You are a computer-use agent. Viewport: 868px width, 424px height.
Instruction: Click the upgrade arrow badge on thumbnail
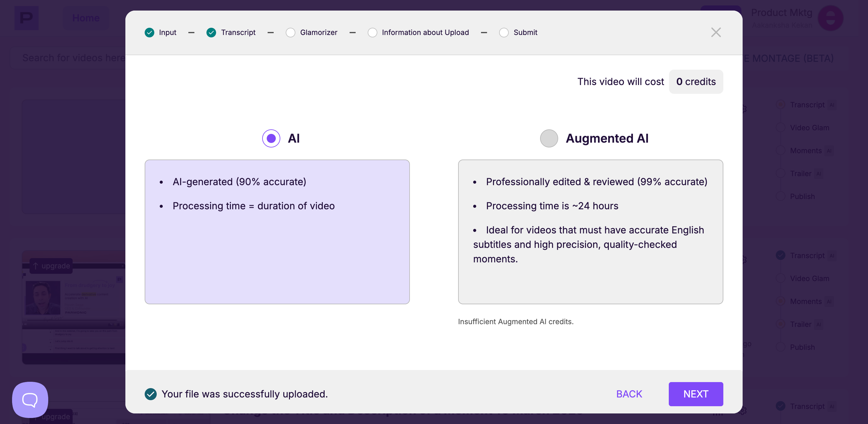[x=51, y=266]
